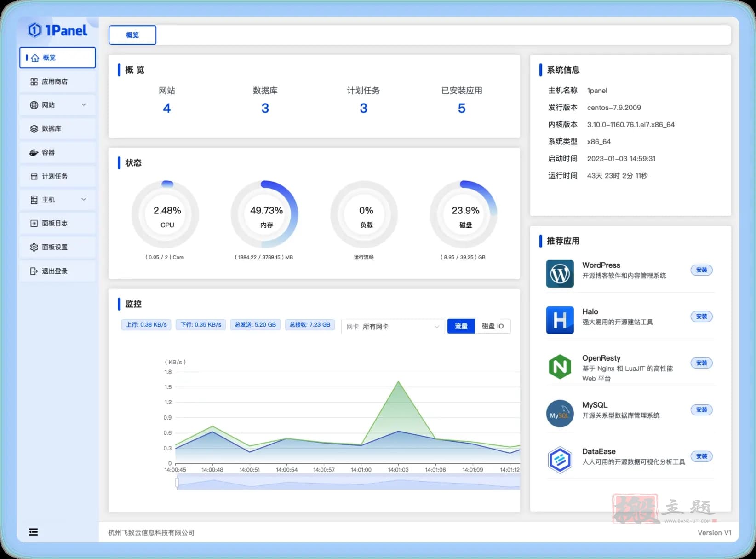Viewport: 756px width, 559px height.
Task: Click the MySQL app logo
Action: [x=560, y=413]
